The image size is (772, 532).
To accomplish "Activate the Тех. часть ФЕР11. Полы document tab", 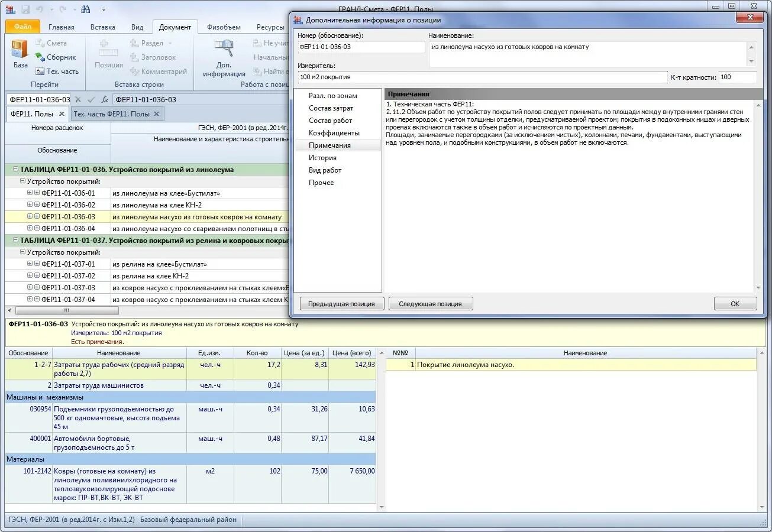I will coord(111,114).
